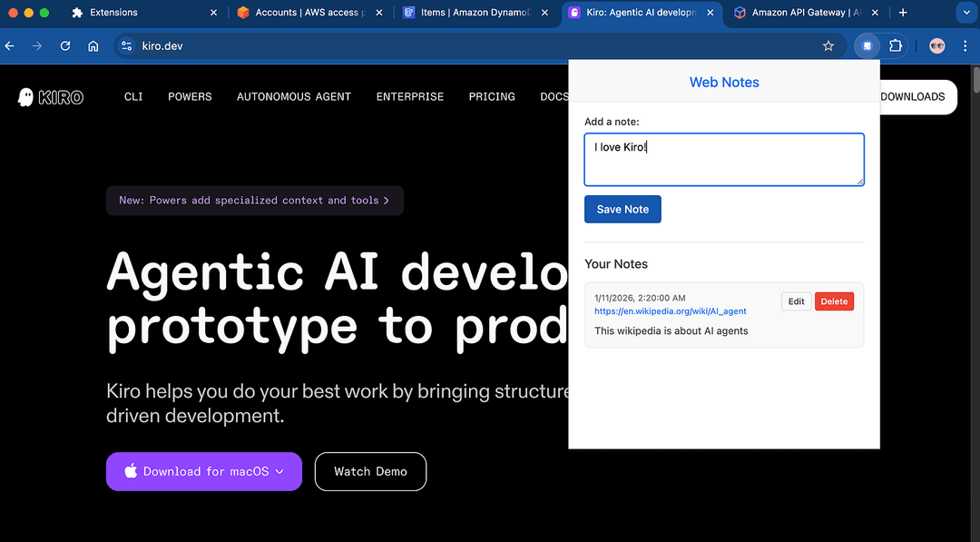The image size is (980, 542).
Task: Click the note text about AI agents
Action: click(671, 330)
